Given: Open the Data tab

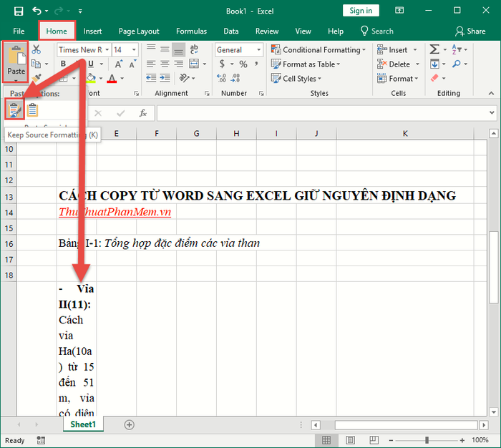Looking at the screenshot, I should click(x=231, y=31).
